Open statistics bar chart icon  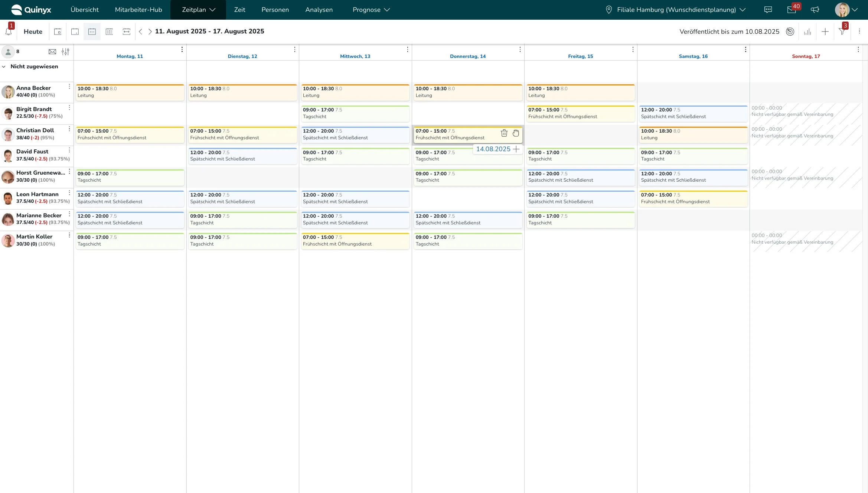807,32
